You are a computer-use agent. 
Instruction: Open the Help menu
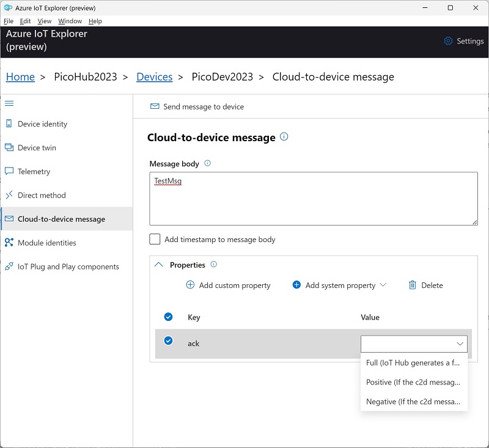(x=95, y=21)
